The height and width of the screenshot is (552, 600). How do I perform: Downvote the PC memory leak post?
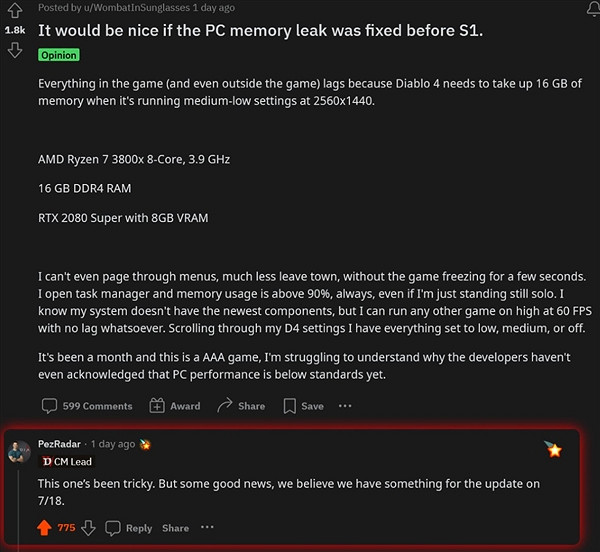point(14,50)
